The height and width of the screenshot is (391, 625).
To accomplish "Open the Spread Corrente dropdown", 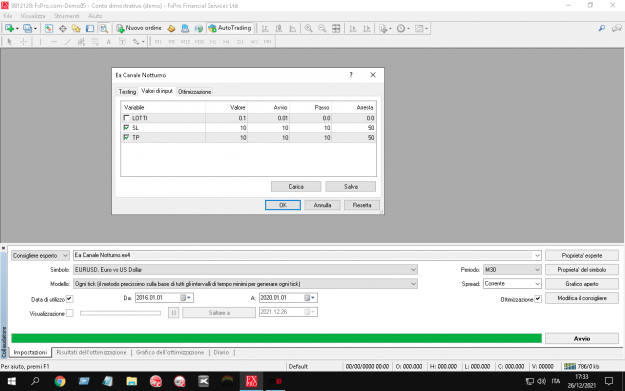I will click(512, 284).
